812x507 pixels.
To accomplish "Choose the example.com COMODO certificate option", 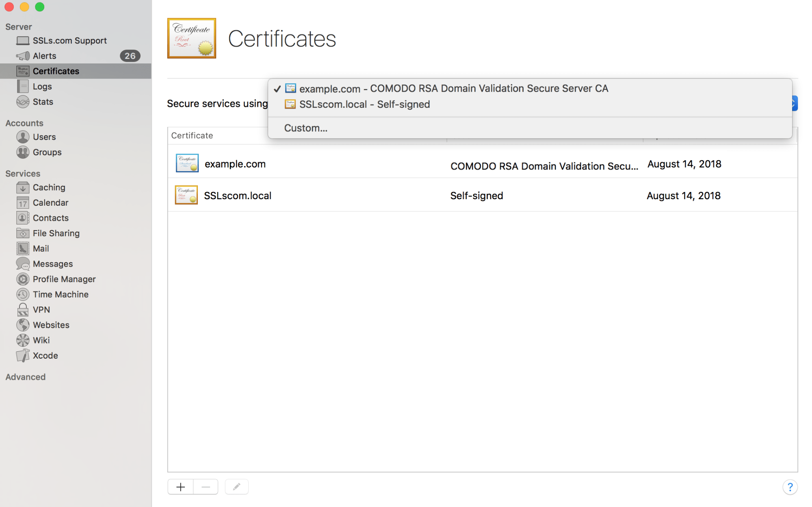I will [453, 89].
